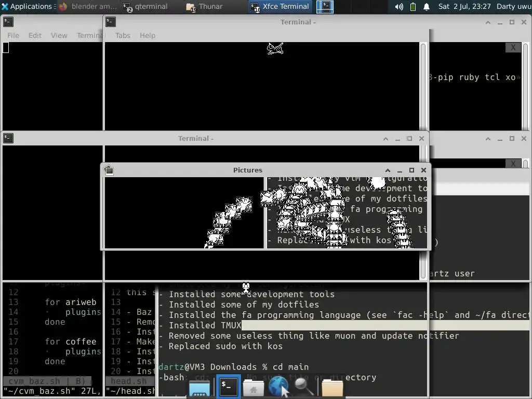Open application finder magnifier in dock
The image size is (532, 399).
[x=303, y=387]
